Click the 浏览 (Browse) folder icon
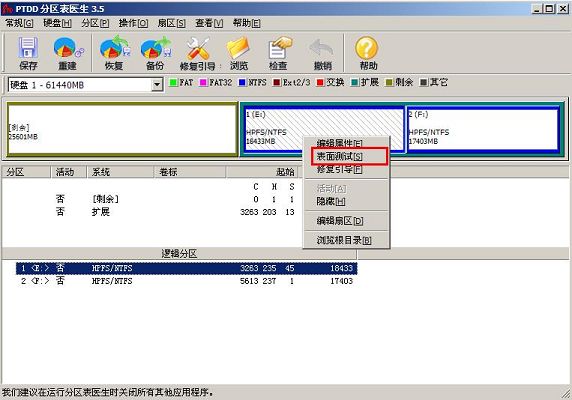This screenshot has width=572, height=400. pyautogui.click(x=238, y=48)
